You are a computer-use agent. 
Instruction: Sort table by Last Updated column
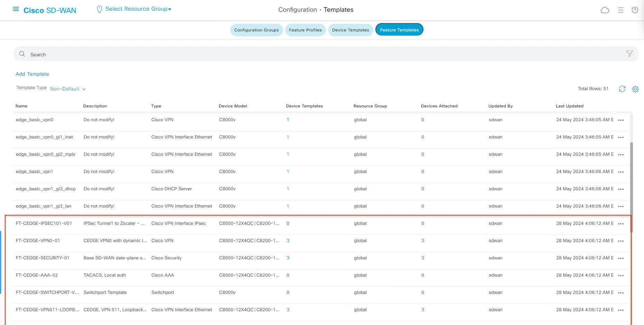569,106
